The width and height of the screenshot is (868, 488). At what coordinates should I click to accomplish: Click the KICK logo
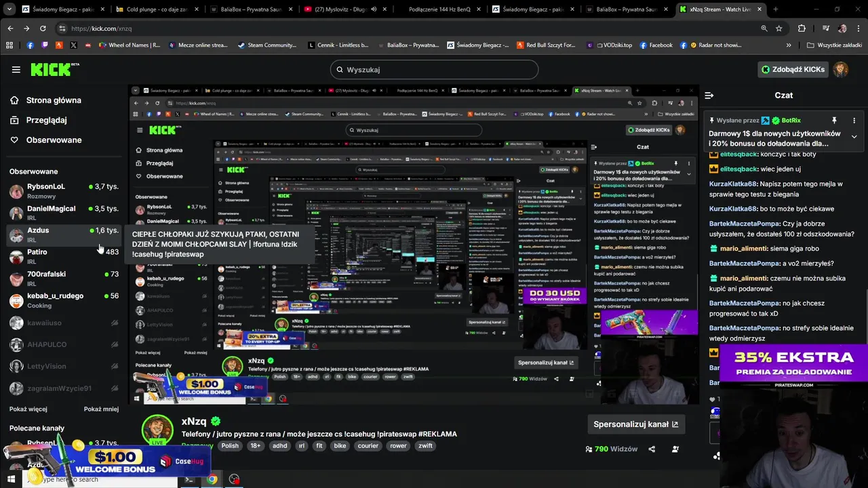[54, 69]
